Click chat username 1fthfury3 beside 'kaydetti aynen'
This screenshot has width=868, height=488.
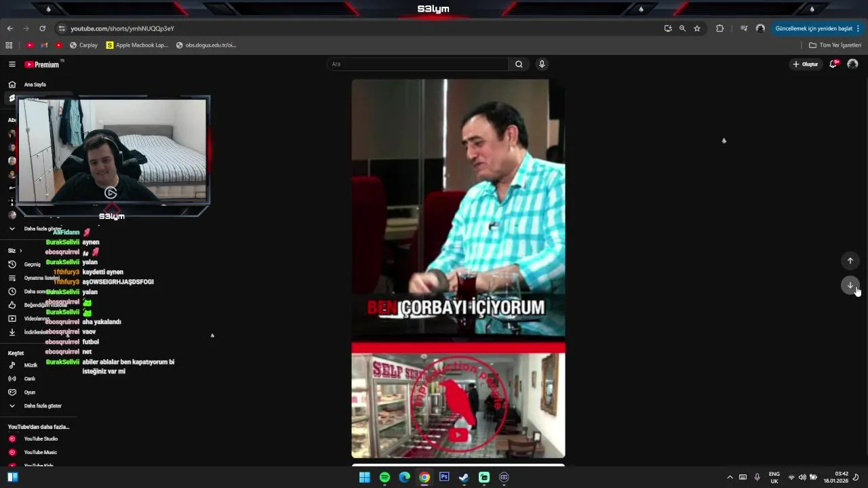pyautogui.click(x=66, y=272)
